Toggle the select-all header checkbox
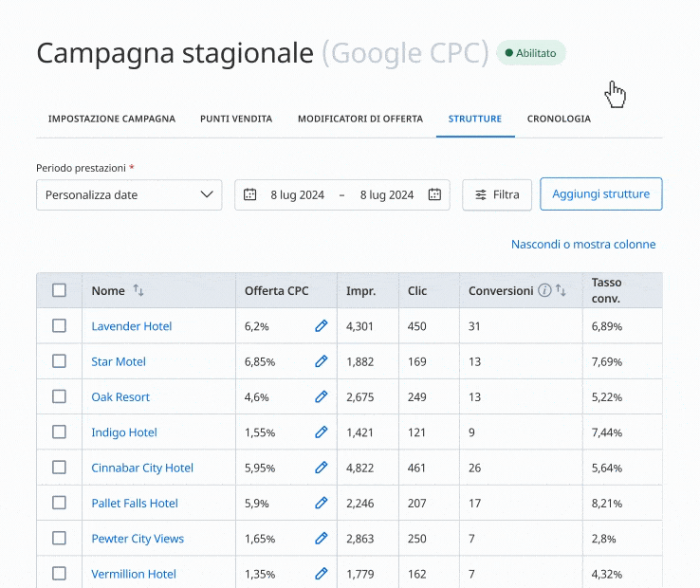The image size is (700, 588). (60, 291)
